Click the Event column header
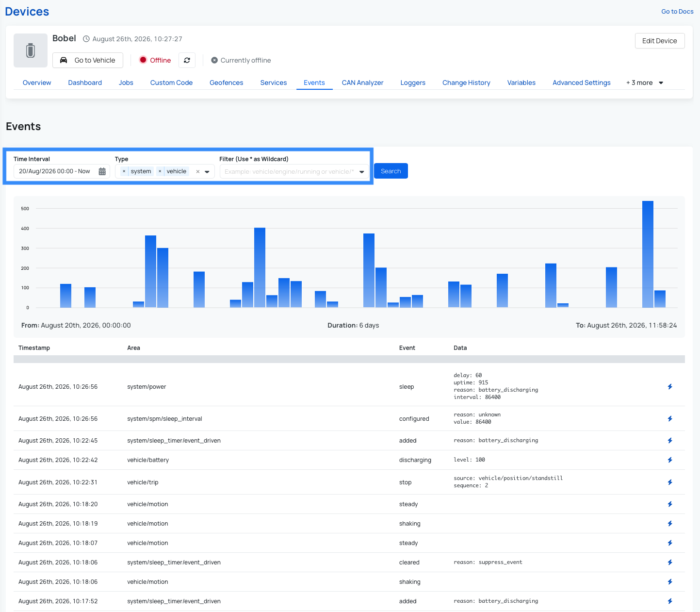 [x=407, y=348]
